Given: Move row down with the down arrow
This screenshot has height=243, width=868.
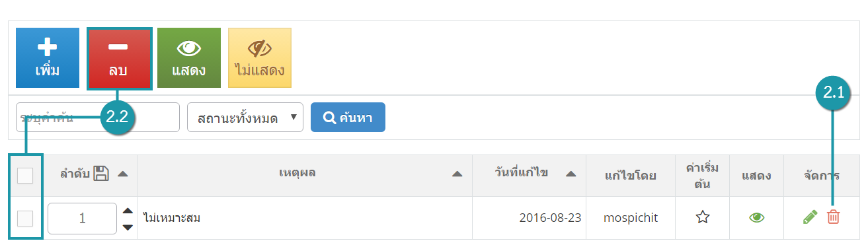Looking at the screenshot, I should 128,226.
